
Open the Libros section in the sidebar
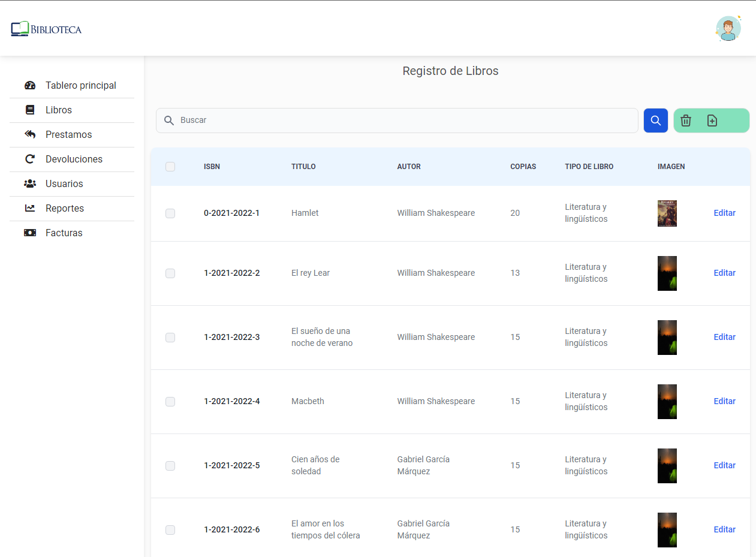pos(58,110)
